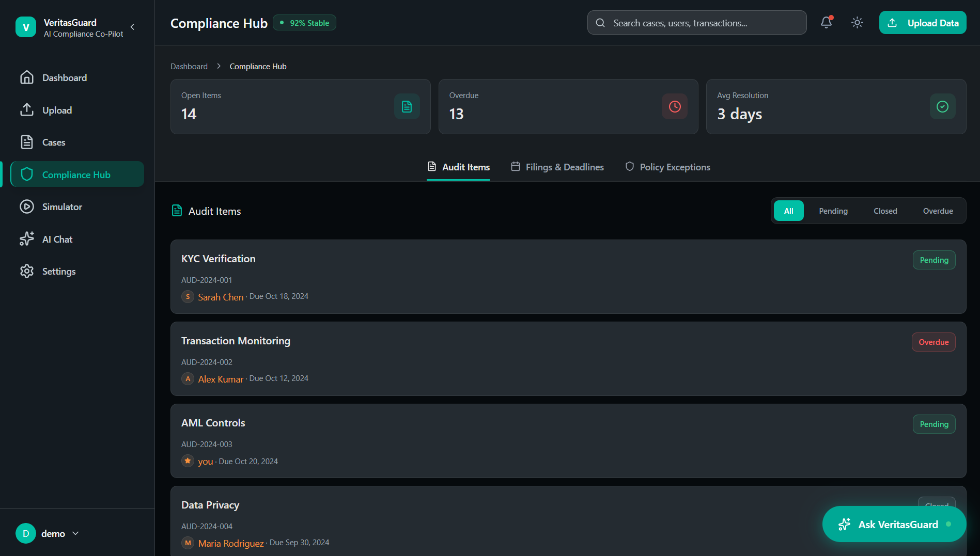The height and width of the screenshot is (556, 980).
Task: Open Settings in the sidebar
Action: click(x=77, y=271)
